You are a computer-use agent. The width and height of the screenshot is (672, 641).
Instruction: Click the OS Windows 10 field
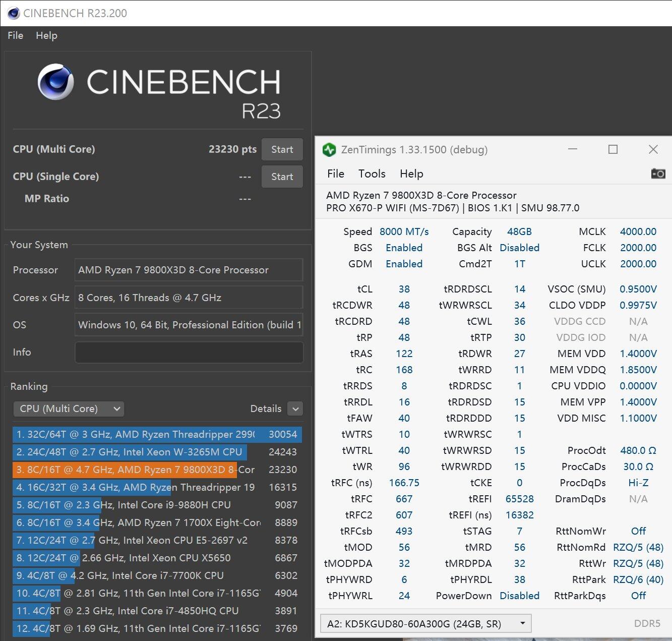pyautogui.click(x=189, y=325)
